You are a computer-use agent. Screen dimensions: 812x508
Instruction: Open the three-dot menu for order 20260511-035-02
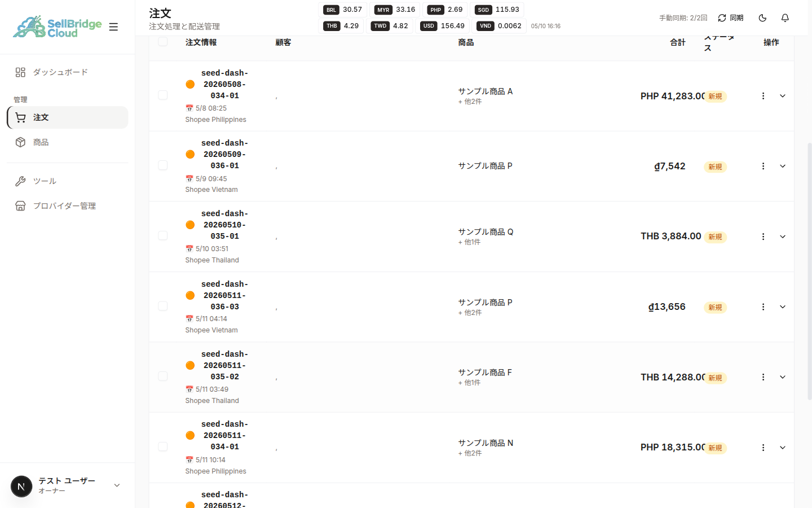pyautogui.click(x=763, y=377)
